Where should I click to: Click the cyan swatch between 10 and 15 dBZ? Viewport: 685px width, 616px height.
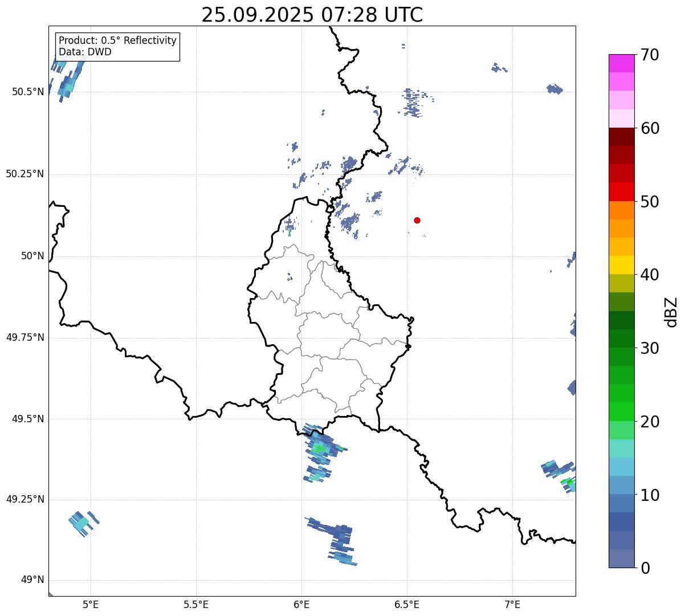point(621,467)
